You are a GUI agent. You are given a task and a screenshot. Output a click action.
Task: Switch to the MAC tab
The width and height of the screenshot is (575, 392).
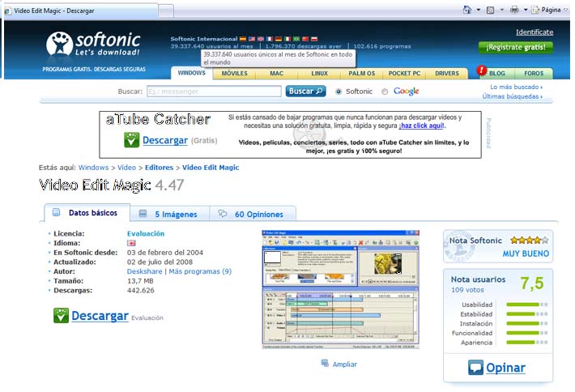click(276, 74)
